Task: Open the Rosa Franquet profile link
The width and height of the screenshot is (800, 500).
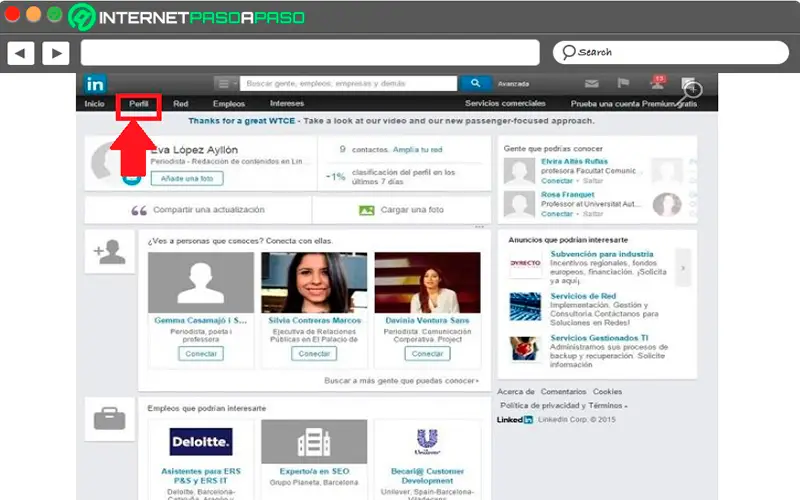Action: point(568,194)
